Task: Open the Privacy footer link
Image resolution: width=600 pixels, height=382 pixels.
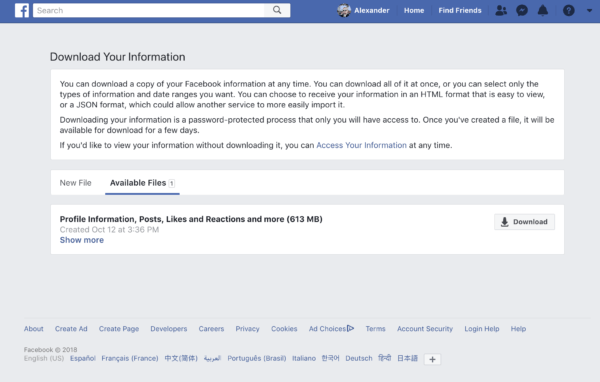Action: 247,329
